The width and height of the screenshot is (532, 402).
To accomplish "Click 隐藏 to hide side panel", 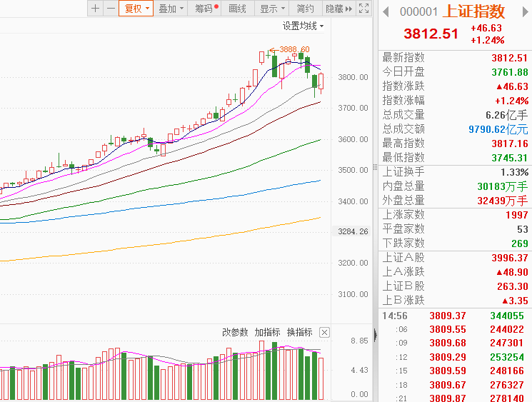I will pos(338,9).
